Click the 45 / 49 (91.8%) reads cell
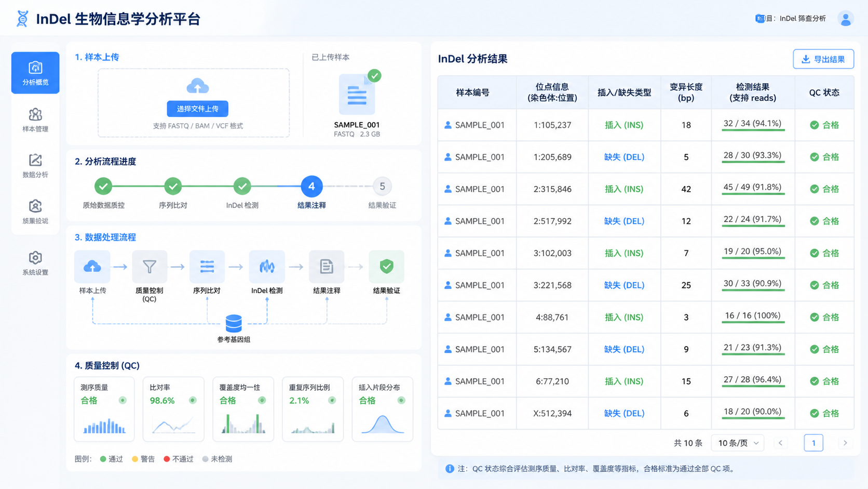 pos(753,189)
